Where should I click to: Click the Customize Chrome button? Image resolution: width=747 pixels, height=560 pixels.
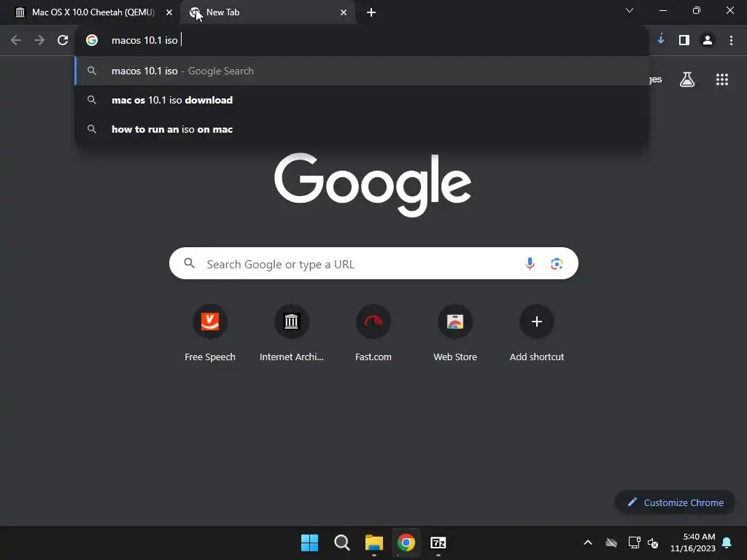coord(675,502)
